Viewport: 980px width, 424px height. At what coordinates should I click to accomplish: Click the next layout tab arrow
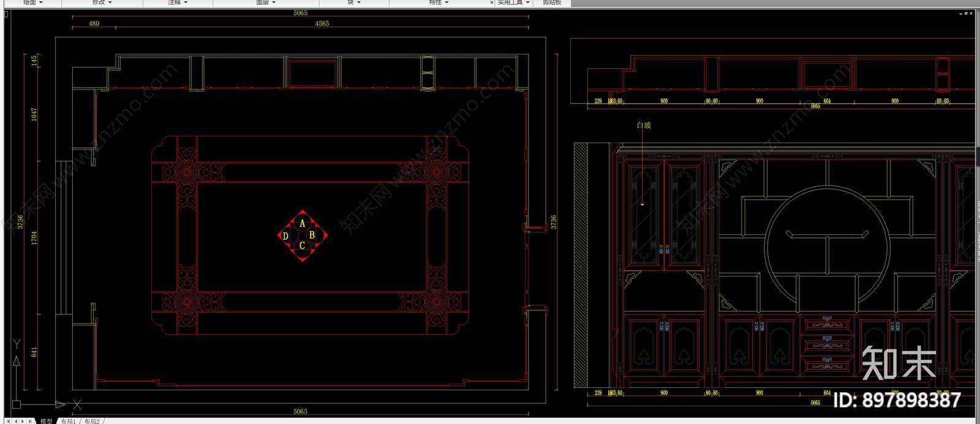click(23, 421)
